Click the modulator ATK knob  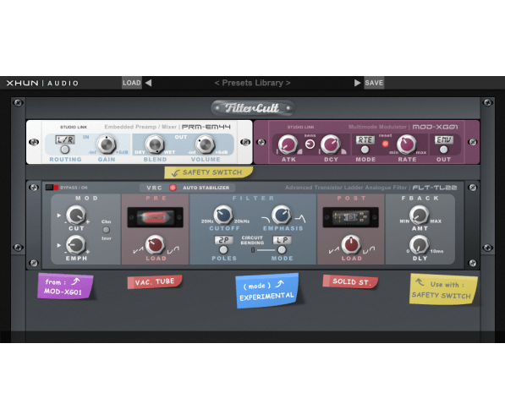[288, 145]
